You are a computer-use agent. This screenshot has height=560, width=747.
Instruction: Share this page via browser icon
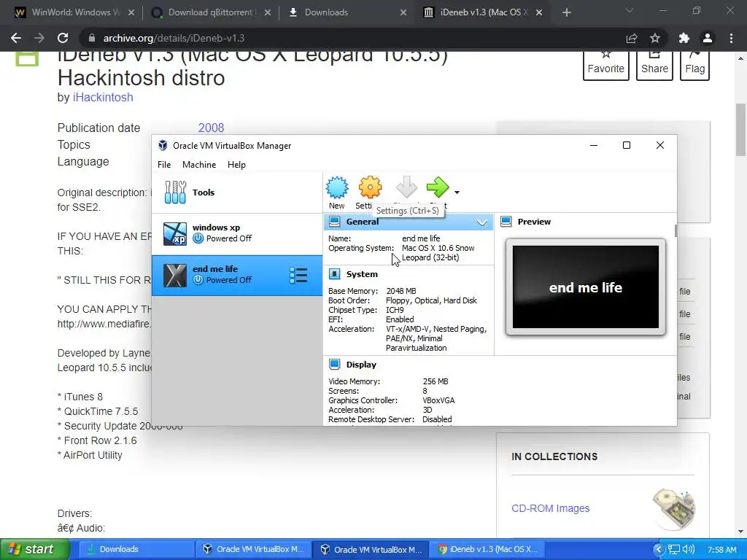(x=632, y=38)
